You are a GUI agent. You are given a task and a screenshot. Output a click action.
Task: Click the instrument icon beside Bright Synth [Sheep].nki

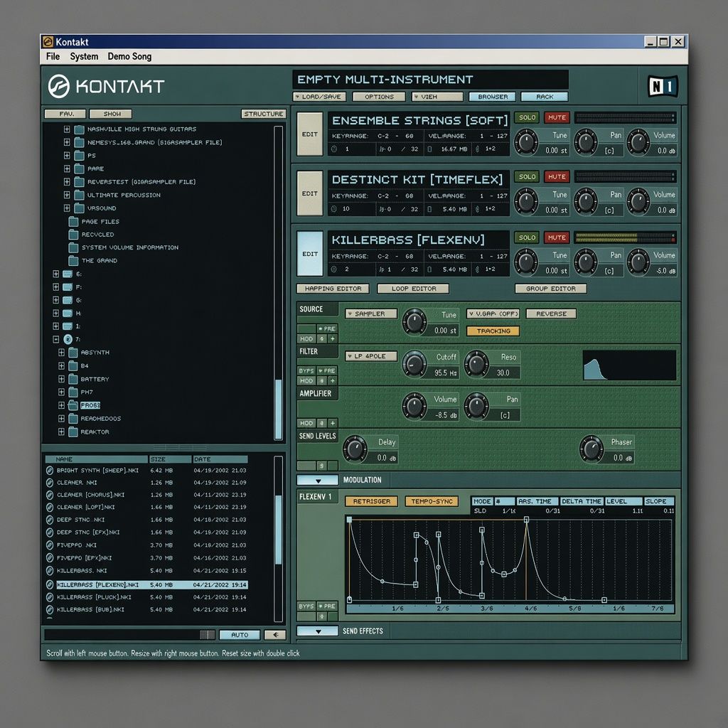coord(50,471)
